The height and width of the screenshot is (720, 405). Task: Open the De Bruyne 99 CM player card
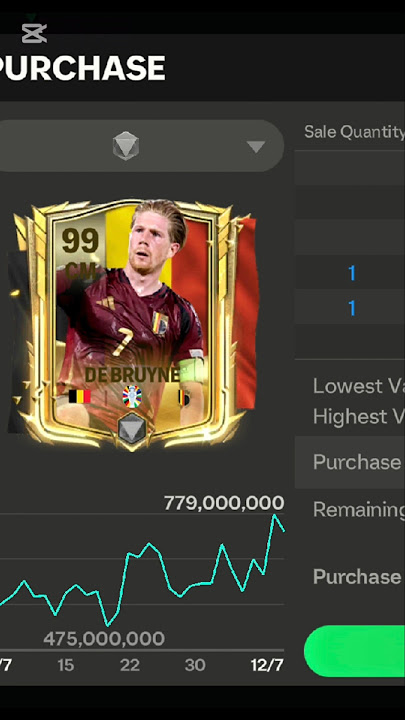point(133,325)
